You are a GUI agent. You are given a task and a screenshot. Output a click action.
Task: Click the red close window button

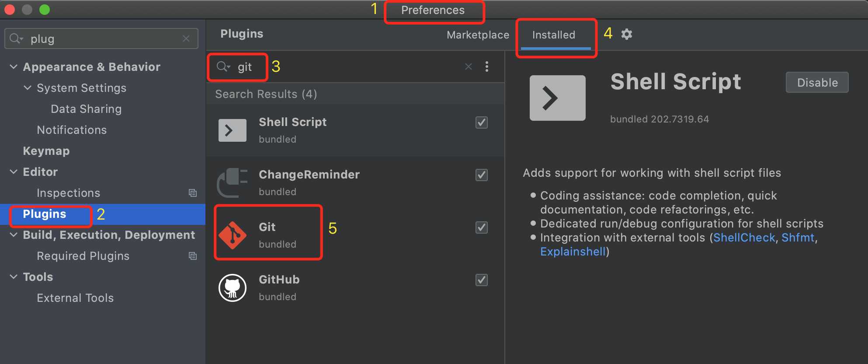click(x=10, y=10)
